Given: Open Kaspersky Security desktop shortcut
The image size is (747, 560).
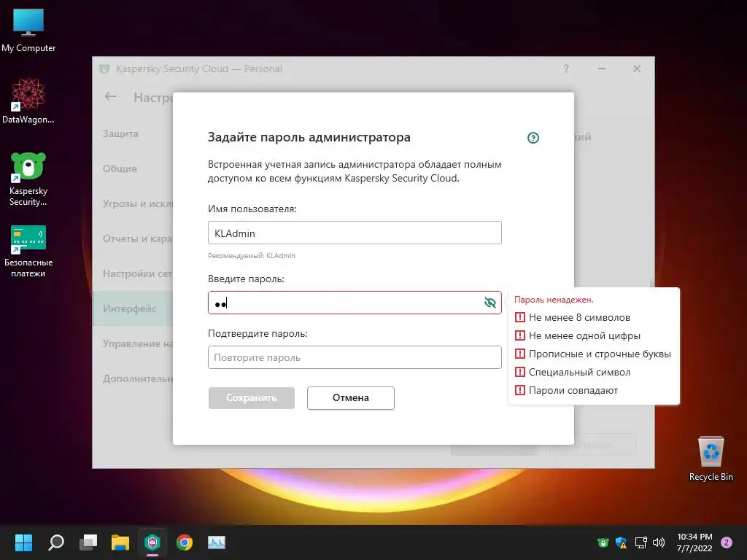Looking at the screenshot, I should [28, 179].
